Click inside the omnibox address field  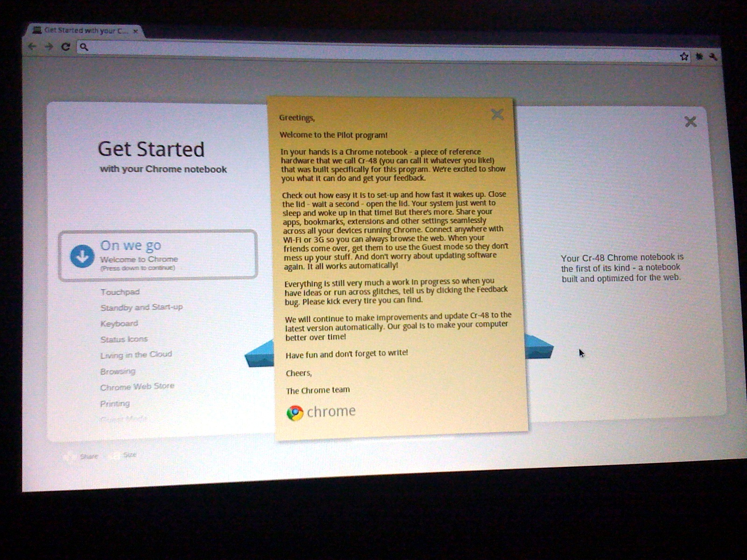pos(280,48)
